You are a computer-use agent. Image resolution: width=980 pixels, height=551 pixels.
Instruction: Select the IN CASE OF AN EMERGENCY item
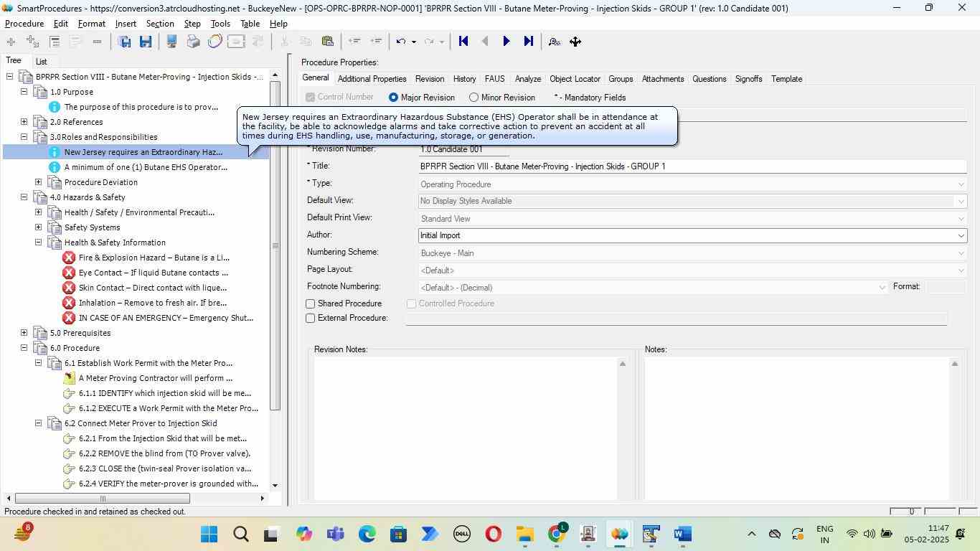[x=166, y=318]
